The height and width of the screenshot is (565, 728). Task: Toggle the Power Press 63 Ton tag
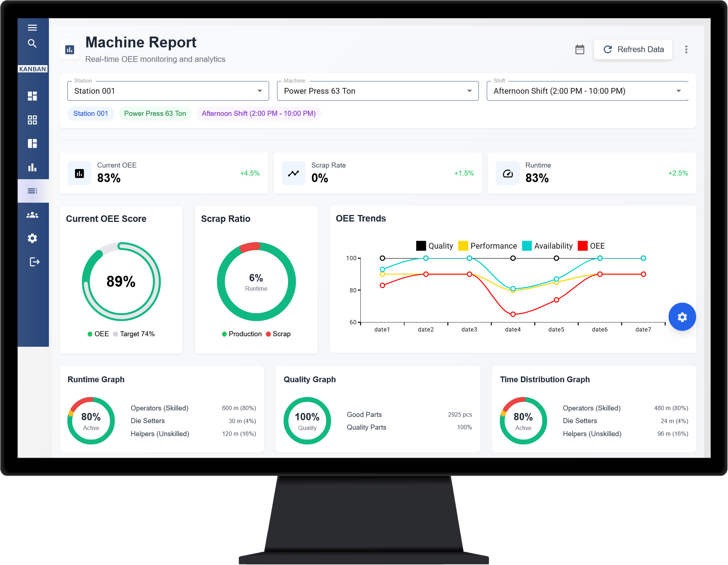coord(155,113)
